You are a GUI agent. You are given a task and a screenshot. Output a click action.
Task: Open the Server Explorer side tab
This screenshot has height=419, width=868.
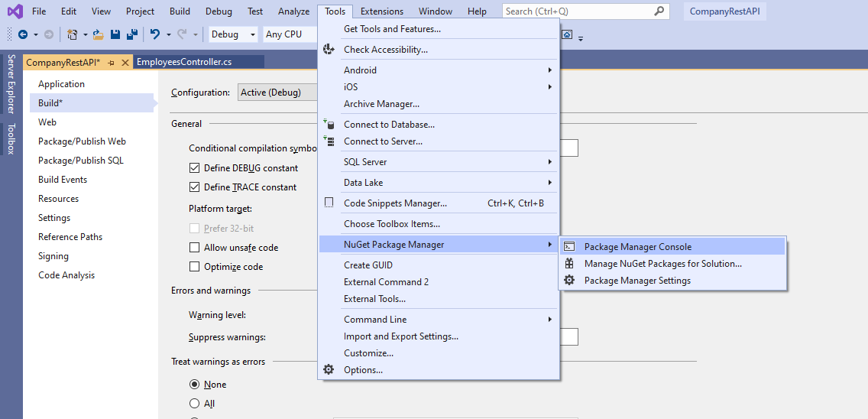pyautogui.click(x=11, y=83)
